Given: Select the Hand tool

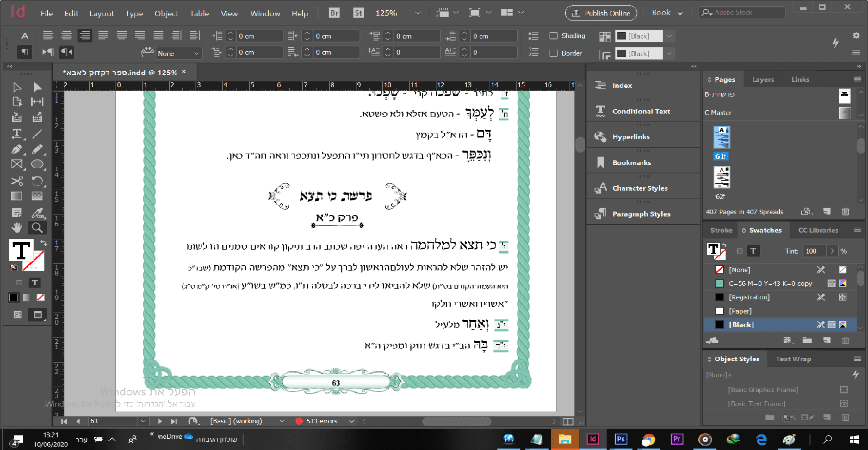Looking at the screenshot, I should click(17, 228).
